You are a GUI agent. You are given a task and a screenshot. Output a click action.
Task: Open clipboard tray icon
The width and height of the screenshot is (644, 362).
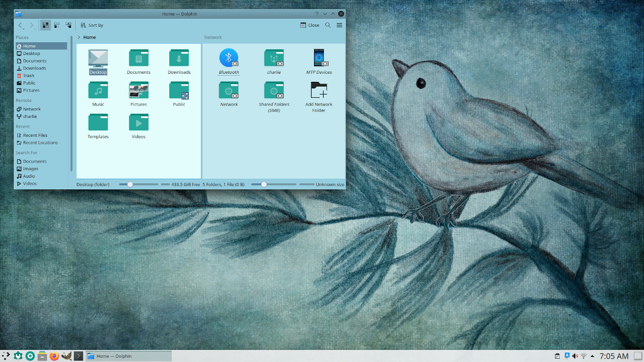pos(557,356)
